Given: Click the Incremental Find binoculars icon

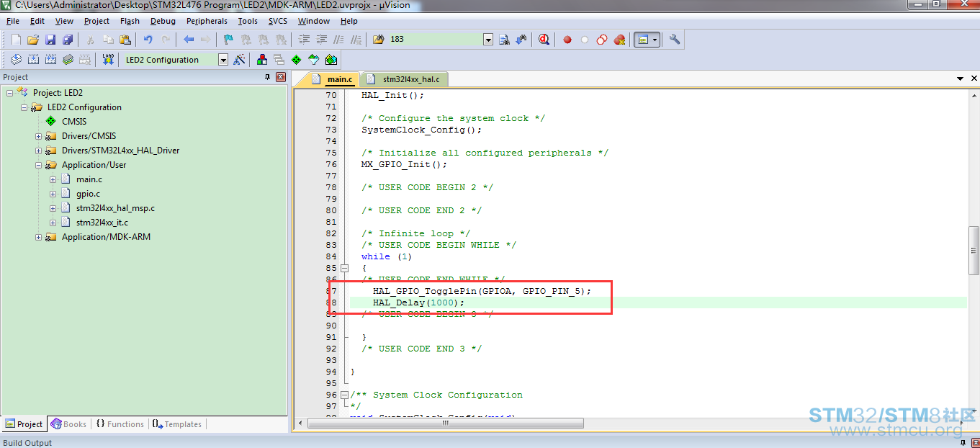Looking at the screenshot, I should tap(521, 40).
